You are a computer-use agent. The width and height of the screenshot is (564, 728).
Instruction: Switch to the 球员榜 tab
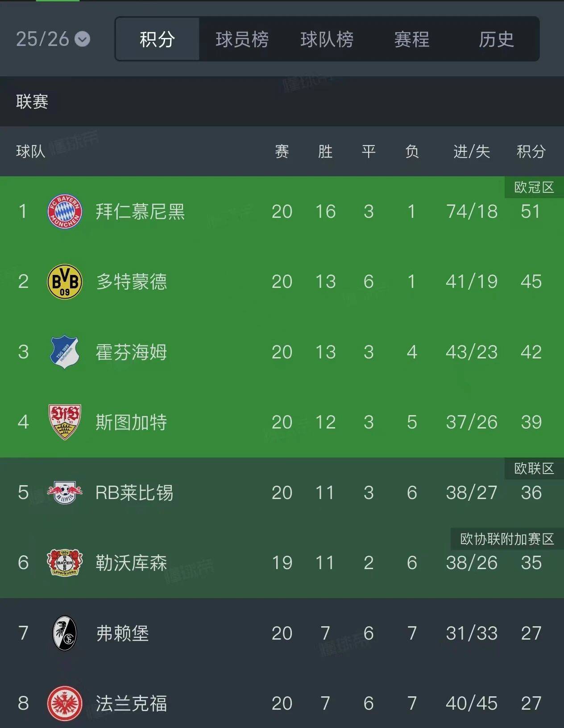click(x=242, y=39)
